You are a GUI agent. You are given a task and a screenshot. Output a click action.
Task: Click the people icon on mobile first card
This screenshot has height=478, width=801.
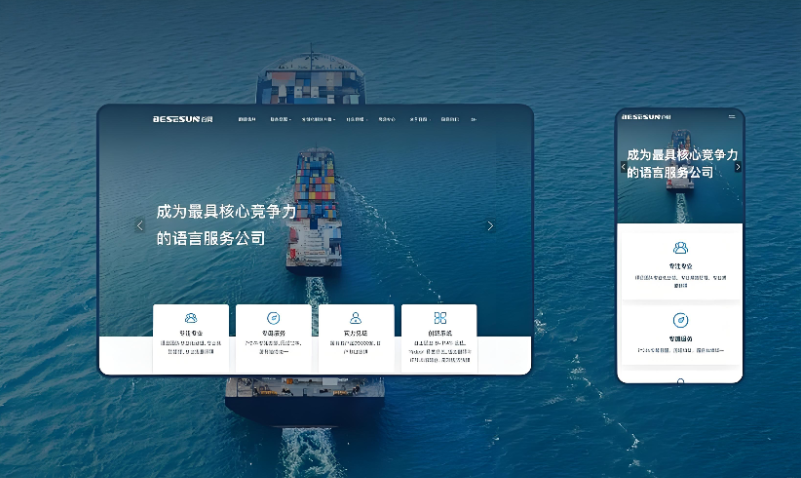point(680,248)
